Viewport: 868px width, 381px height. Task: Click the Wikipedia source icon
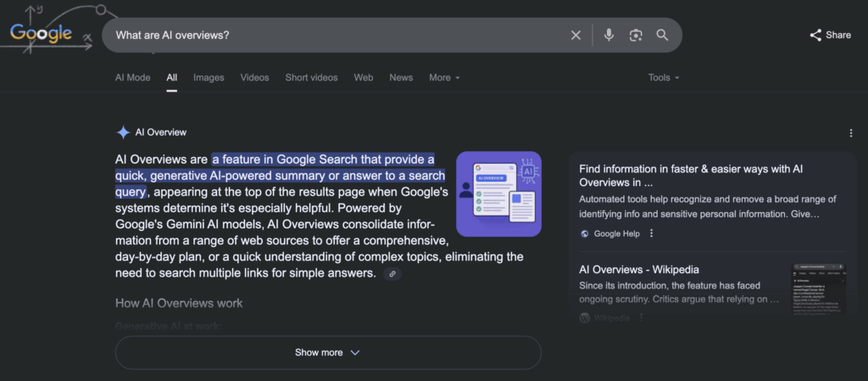(585, 318)
